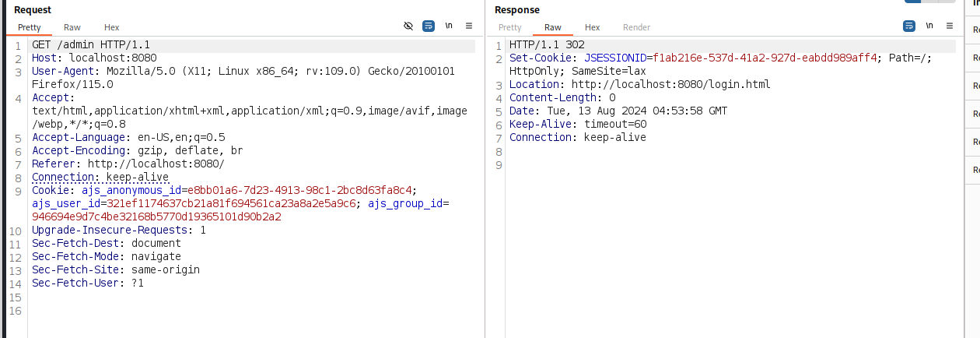Click the Accept-Language header line
980x338 pixels.
(x=128, y=137)
